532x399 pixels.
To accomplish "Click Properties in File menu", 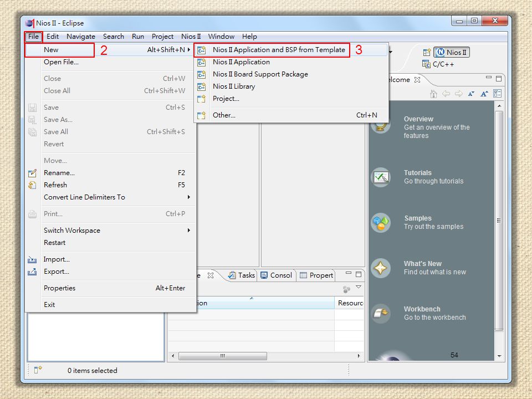I will (110, 288).
